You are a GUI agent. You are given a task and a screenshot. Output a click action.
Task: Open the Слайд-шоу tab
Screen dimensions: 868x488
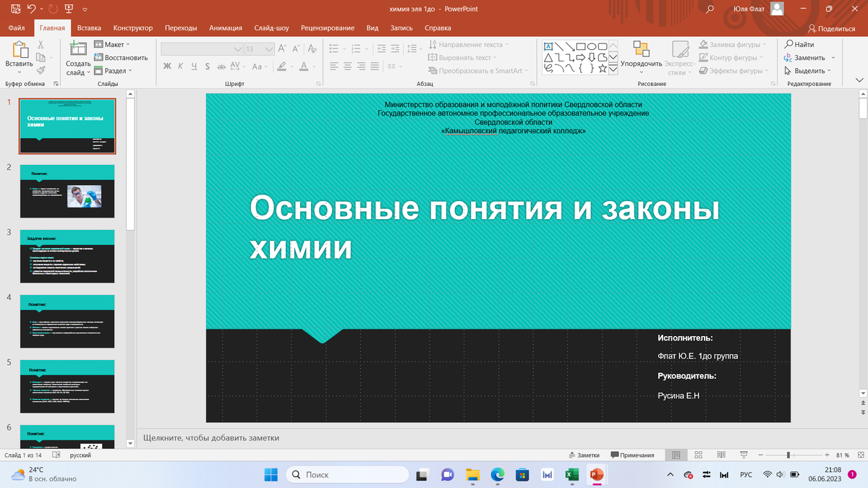[271, 28]
